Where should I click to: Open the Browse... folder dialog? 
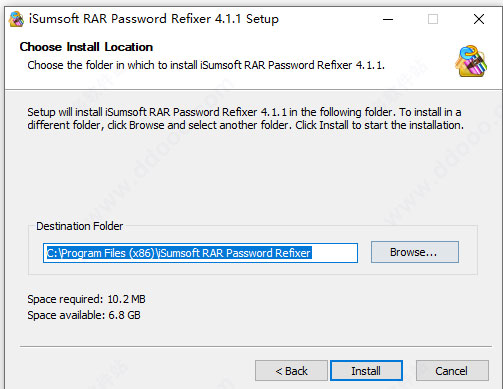(415, 252)
